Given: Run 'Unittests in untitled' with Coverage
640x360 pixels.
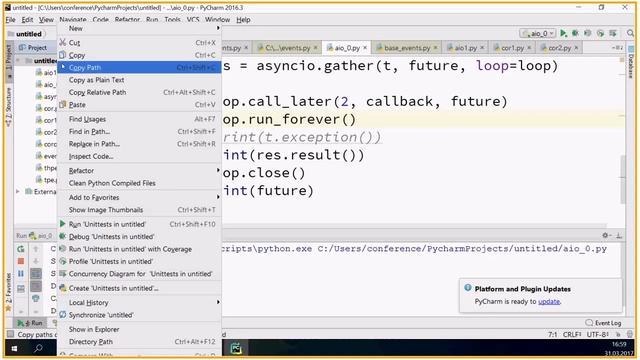Looking at the screenshot, I should click(139, 249).
